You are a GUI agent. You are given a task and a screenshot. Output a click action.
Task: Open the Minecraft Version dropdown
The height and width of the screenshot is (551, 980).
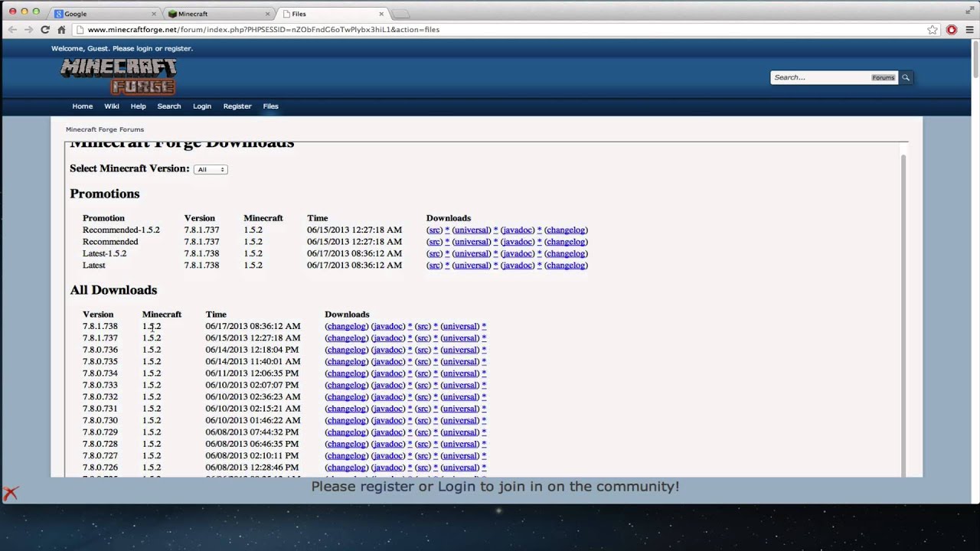click(x=211, y=169)
